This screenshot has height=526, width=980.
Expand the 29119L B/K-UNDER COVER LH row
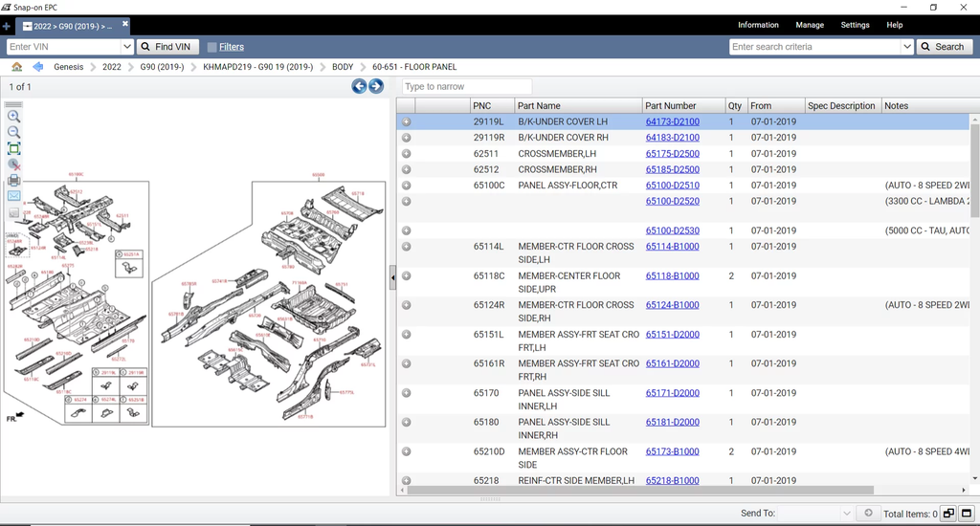407,121
